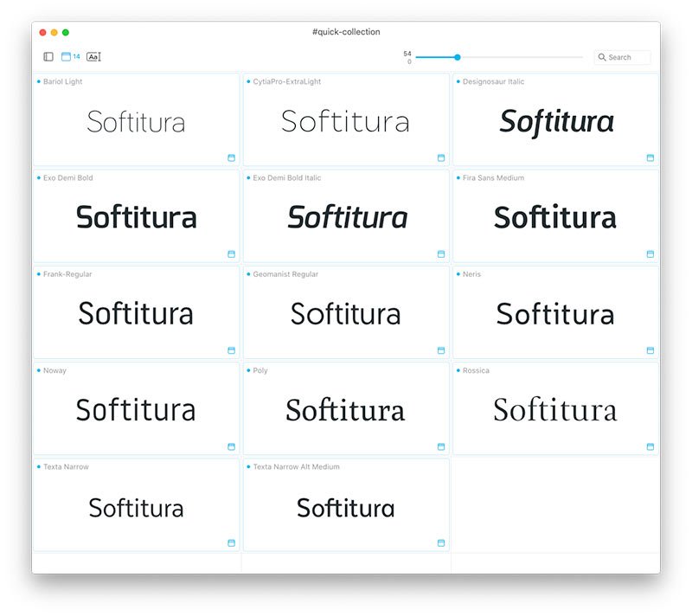The height and width of the screenshot is (616, 692).
Task: Select the Geomanist Regular Softitura preview
Action: 345,314
